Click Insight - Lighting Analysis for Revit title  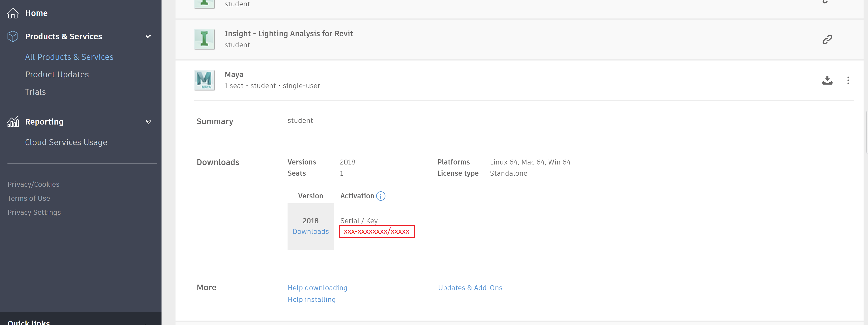click(289, 34)
